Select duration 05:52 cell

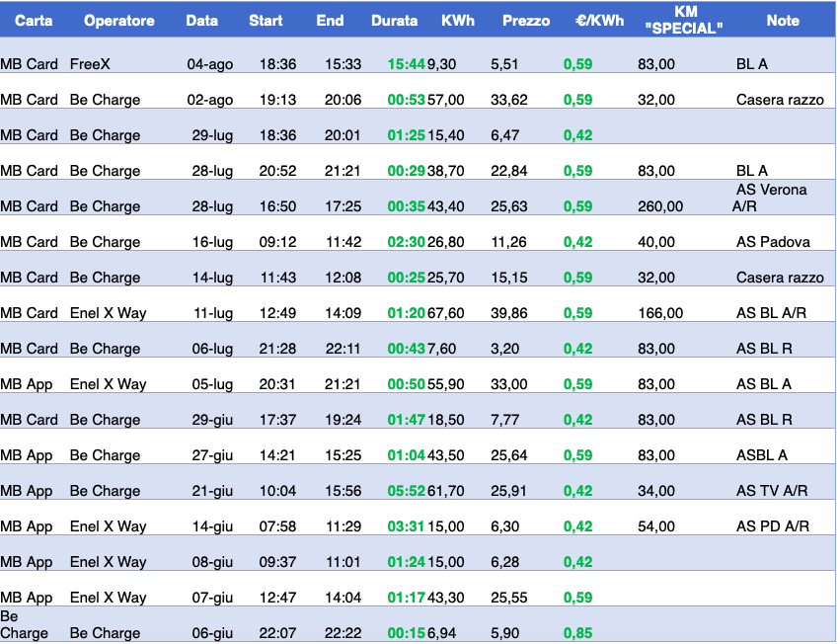[x=406, y=491]
